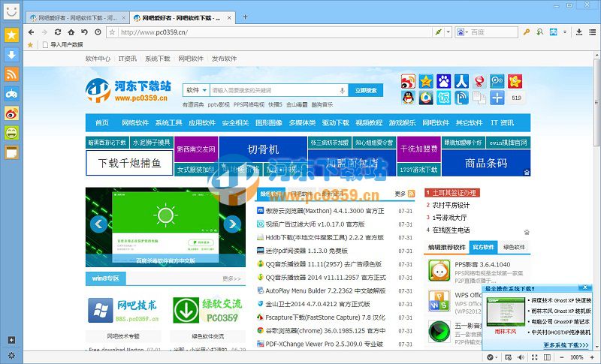This screenshot has height=364, width=601.
Task: Open the 软件 category dropdown in the site search
Action: click(196, 90)
